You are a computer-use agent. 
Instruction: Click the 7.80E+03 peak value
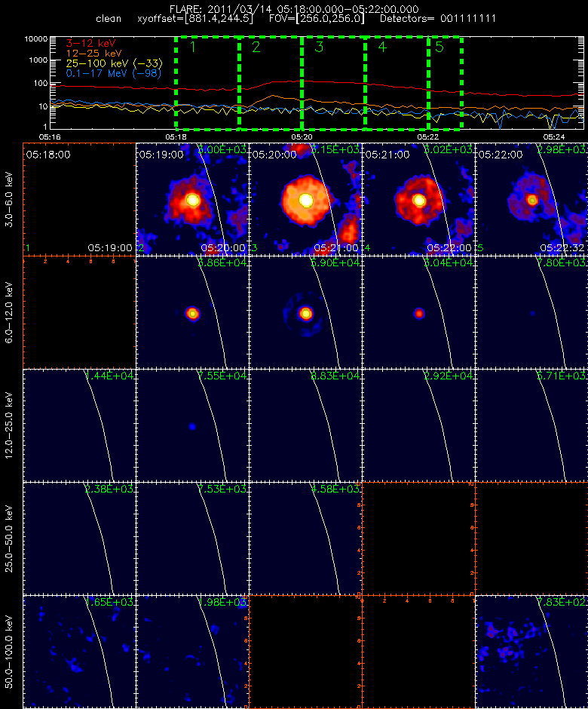point(562,262)
